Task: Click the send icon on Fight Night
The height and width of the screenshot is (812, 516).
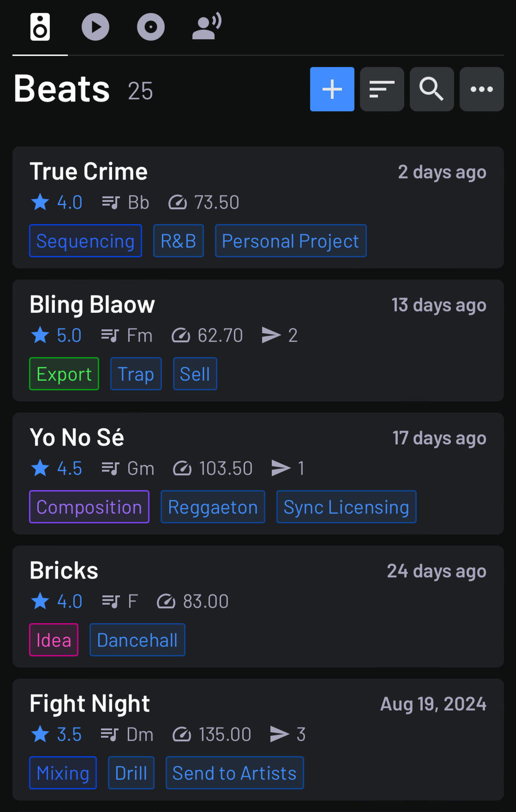Action: 279,734
